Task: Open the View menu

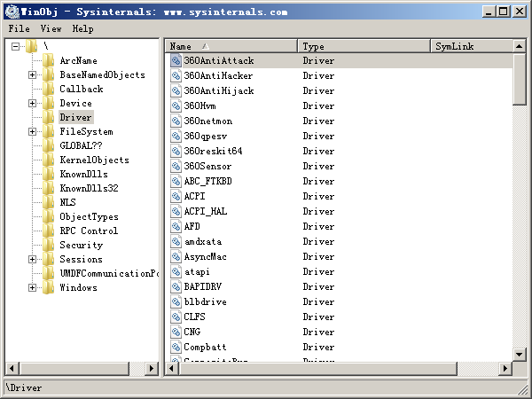Action: click(x=51, y=28)
